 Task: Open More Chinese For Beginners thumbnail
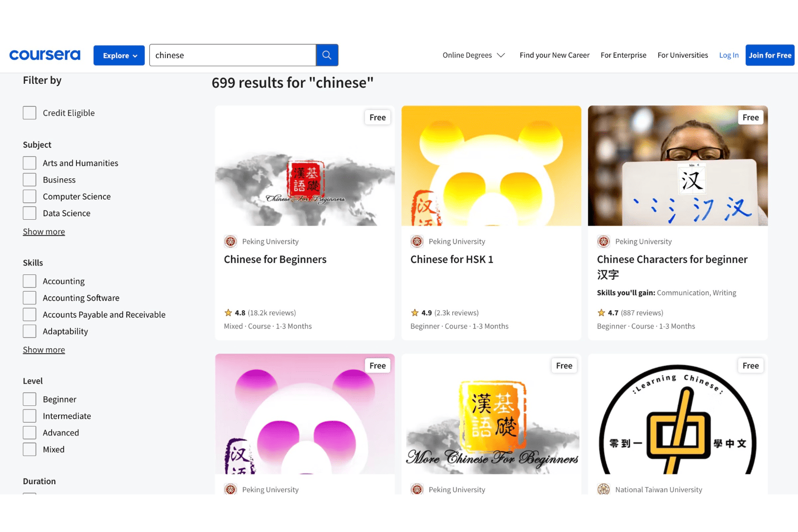point(491,414)
